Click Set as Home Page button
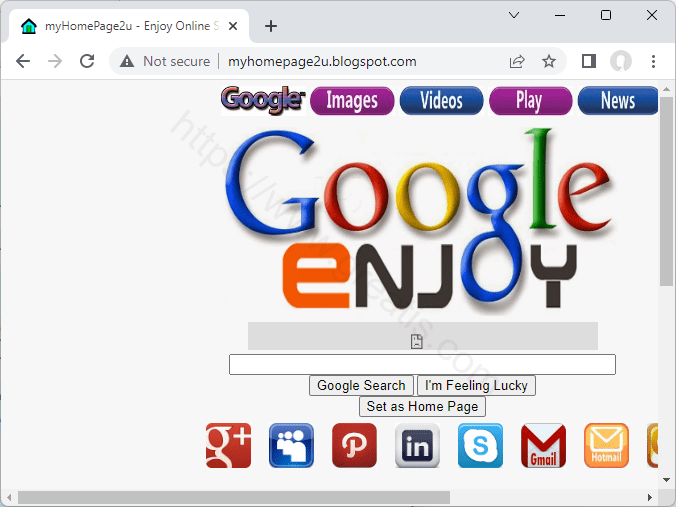Image resolution: width=676 pixels, height=507 pixels. tap(422, 406)
